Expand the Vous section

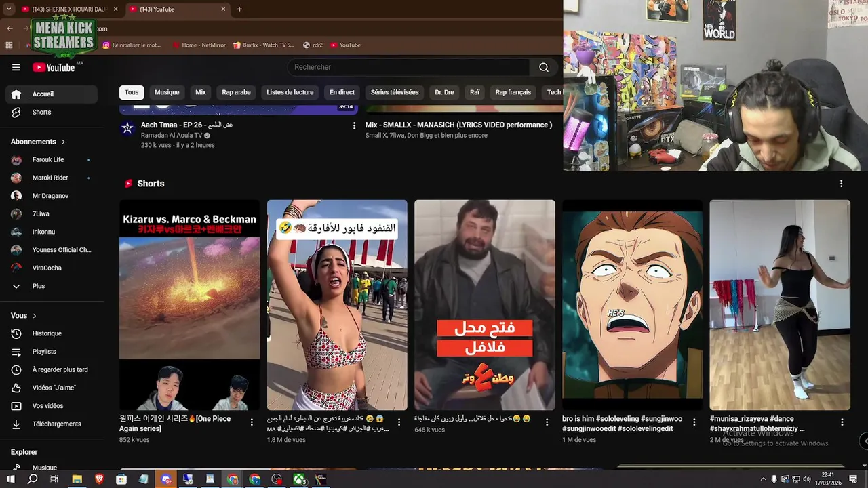coord(24,316)
